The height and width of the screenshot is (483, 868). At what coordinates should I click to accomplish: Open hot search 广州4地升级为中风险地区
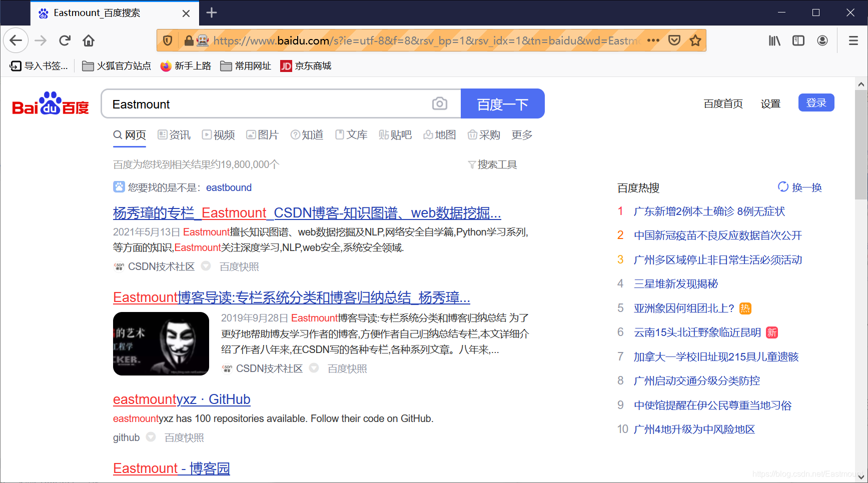coord(694,429)
